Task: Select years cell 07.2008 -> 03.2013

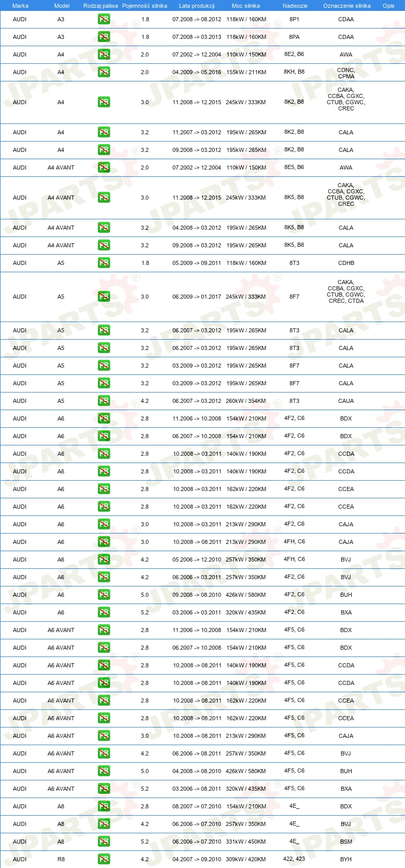Action: [x=197, y=37]
